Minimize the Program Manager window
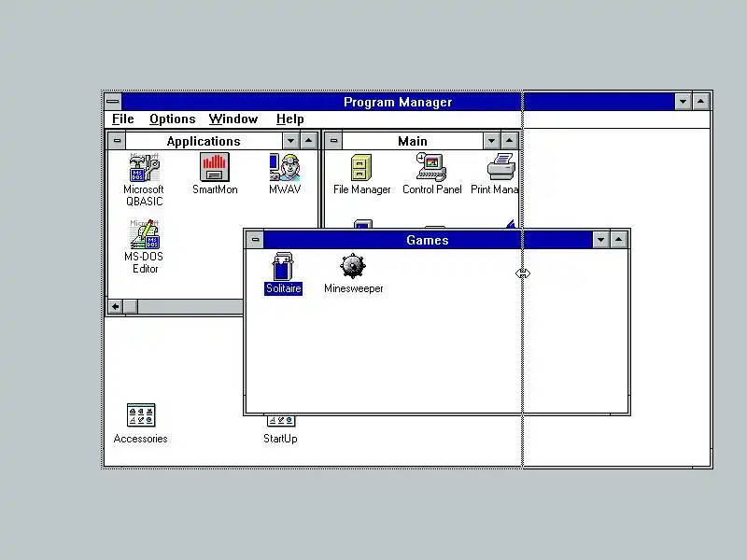 coord(684,102)
